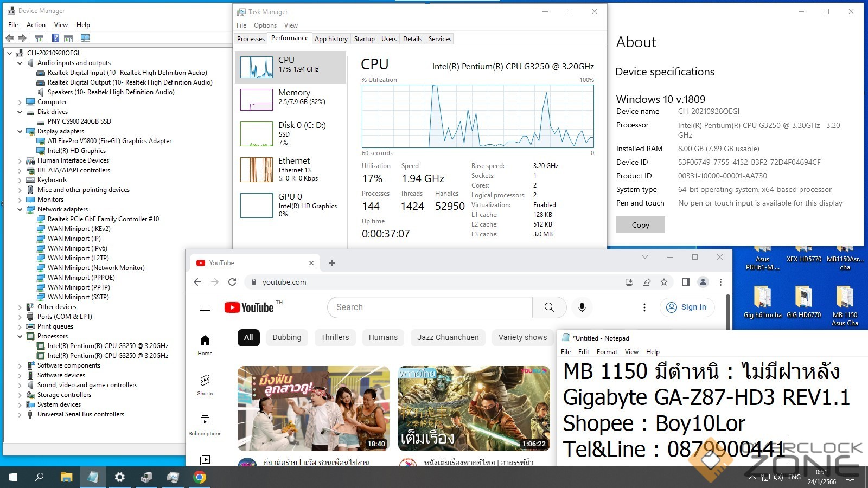Collapse the Network adapters tree node
Image resolution: width=868 pixels, height=488 pixels.
click(x=20, y=209)
